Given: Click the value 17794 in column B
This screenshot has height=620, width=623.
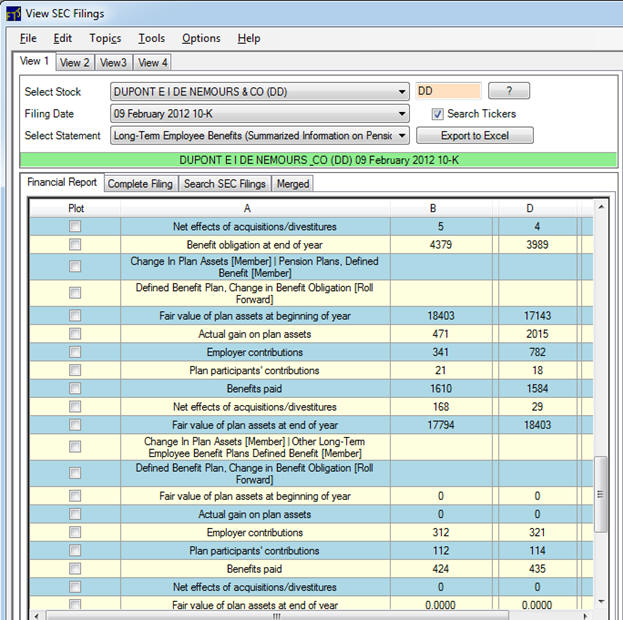Looking at the screenshot, I should coord(441,425).
